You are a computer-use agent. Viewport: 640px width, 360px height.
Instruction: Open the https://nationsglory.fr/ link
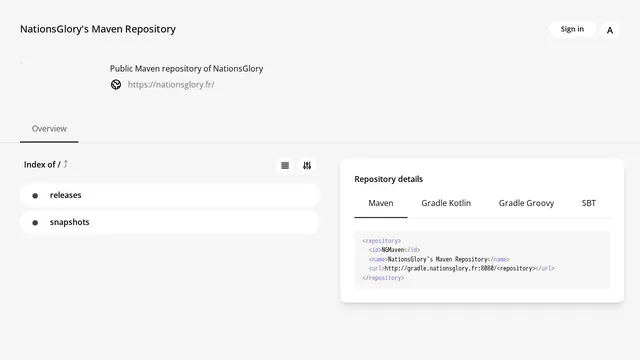[171, 84]
